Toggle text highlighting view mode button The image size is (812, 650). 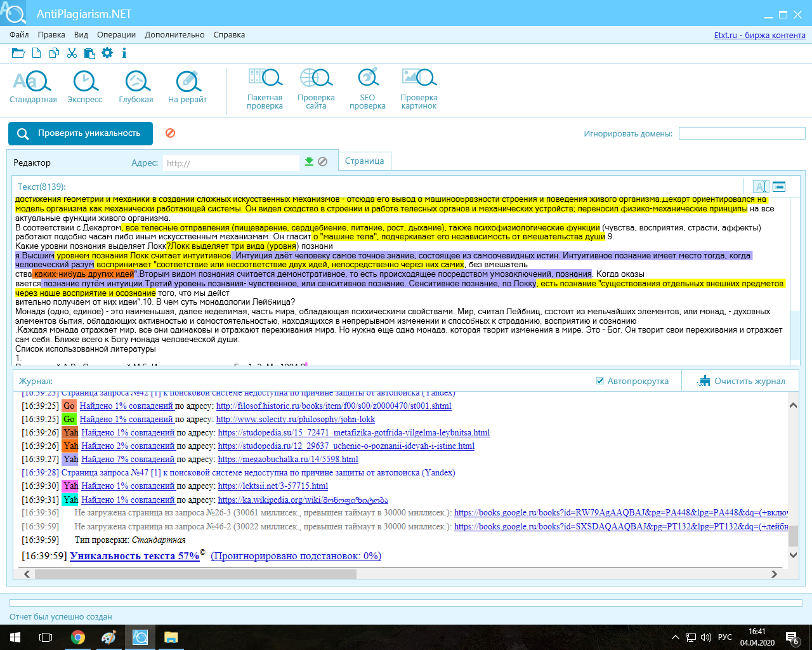[x=761, y=187]
